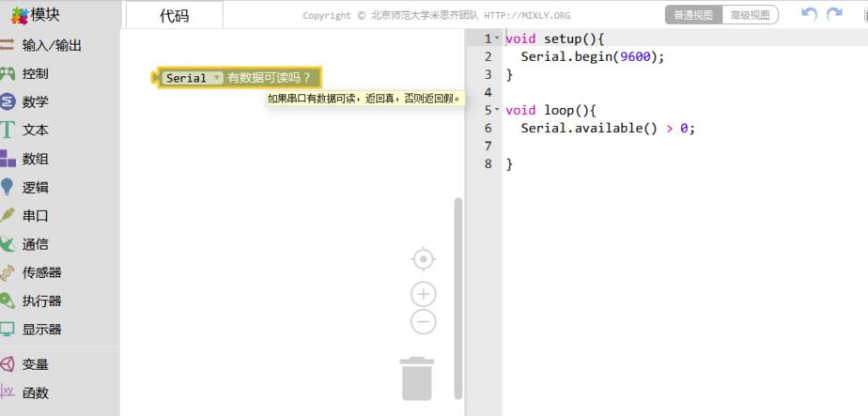868x416 pixels.
Task: Switch to 普通视图 normal view
Action: tap(693, 15)
